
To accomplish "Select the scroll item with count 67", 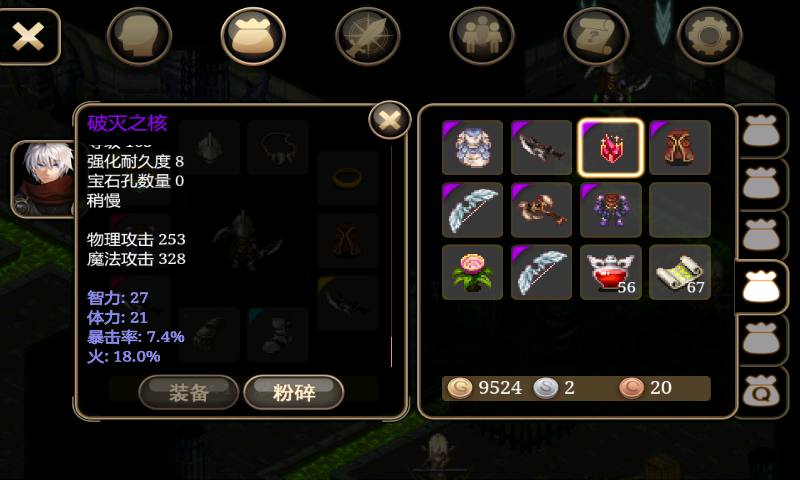I will [680, 272].
